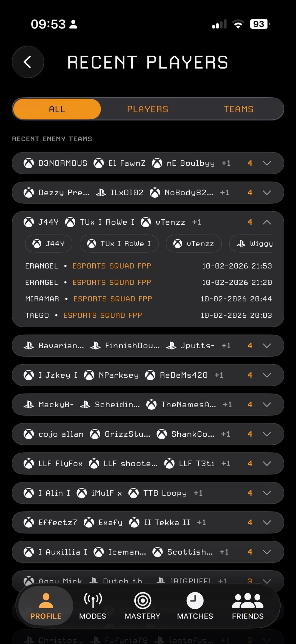Tap the PlayStation icon beside Bavarian
Viewport: 296px width, 644px height.
29,346
